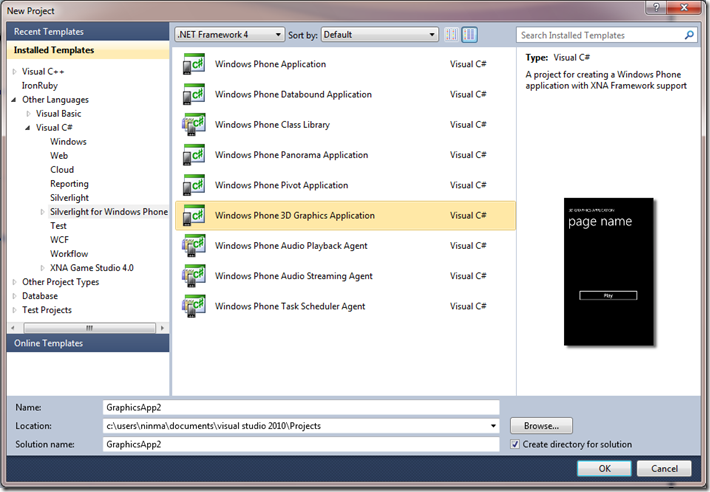The height and width of the screenshot is (492, 710).
Task: Select the WCF tree item
Action: point(59,240)
